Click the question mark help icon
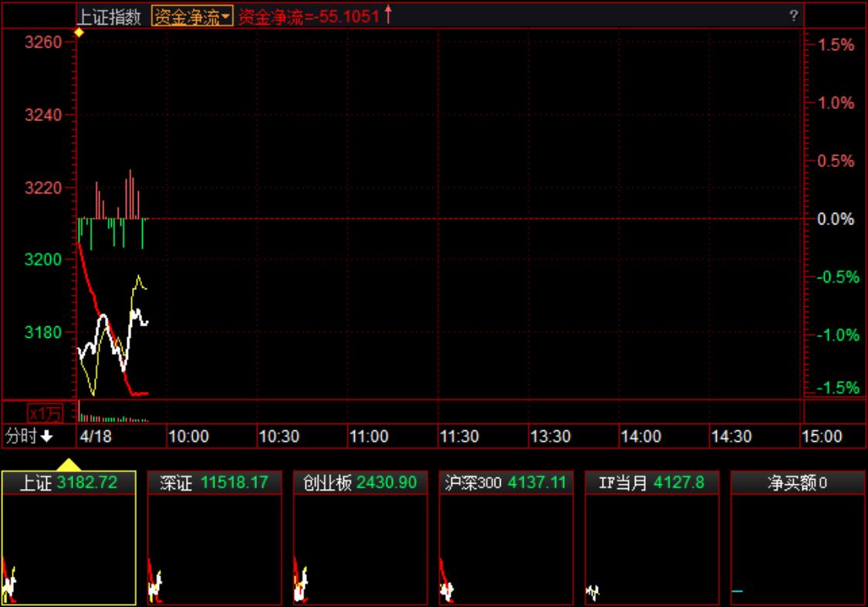This screenshot has width=868, height=607. point(793,16)
